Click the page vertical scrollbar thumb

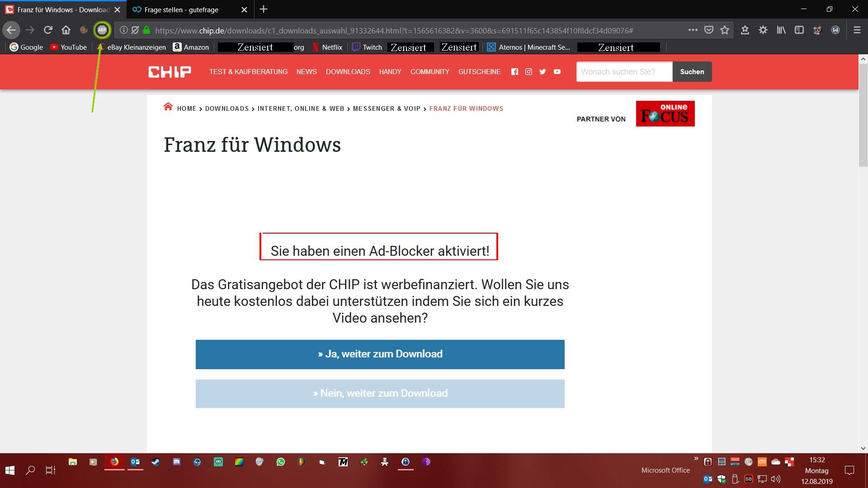[863, 115]
